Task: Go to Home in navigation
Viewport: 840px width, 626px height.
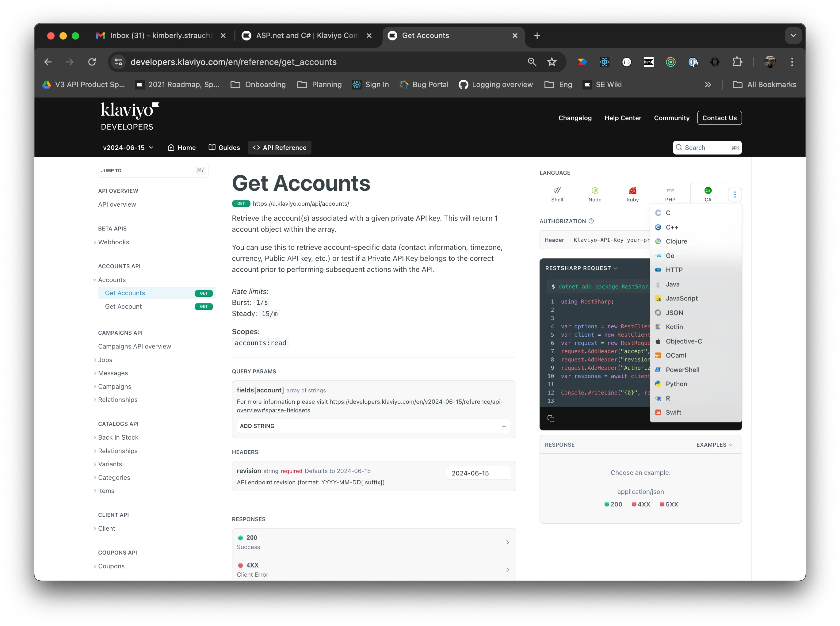Action: pos(181,147)
